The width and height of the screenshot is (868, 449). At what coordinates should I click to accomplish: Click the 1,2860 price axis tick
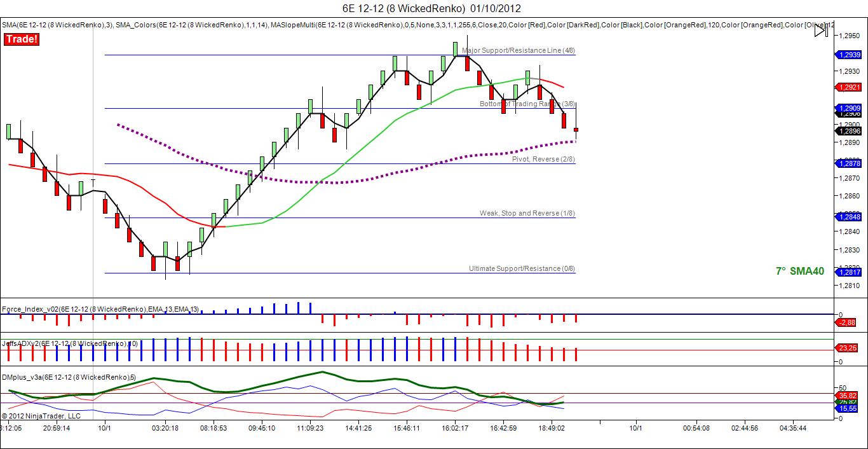tap(850, 196)
